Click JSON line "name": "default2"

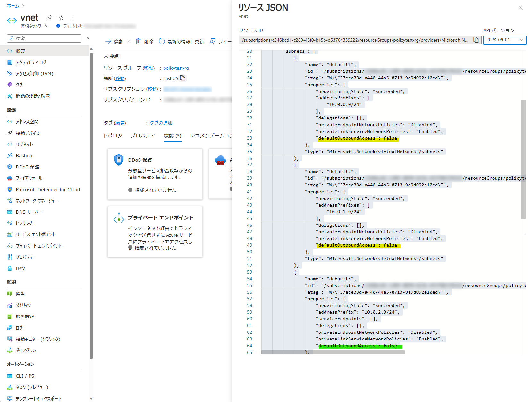[x=330, y=172]
